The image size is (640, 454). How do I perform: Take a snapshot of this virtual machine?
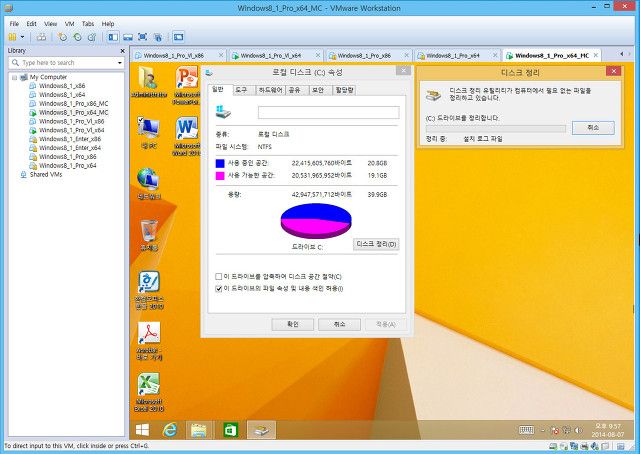pyautogui.click(x=62, y=37)
